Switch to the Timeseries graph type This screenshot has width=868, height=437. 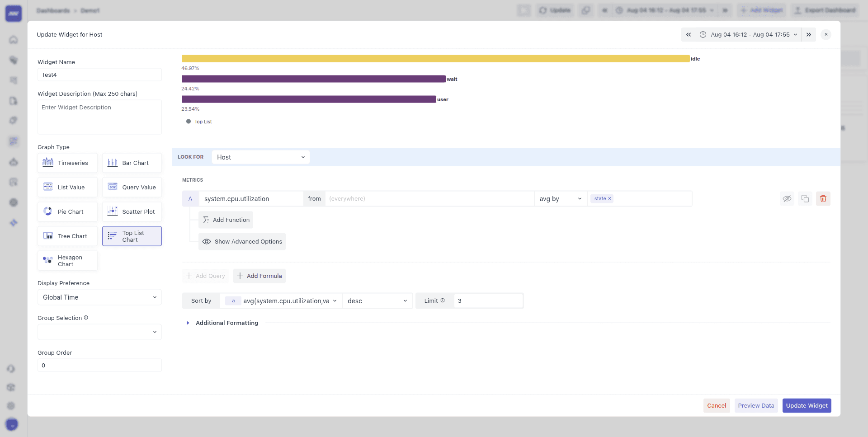click(67, 163)
